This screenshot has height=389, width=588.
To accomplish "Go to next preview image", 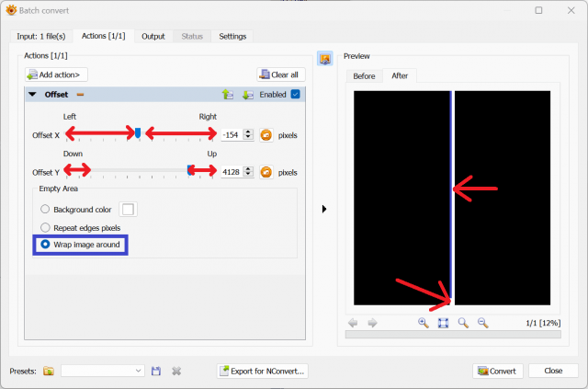I will pos(372,323).
